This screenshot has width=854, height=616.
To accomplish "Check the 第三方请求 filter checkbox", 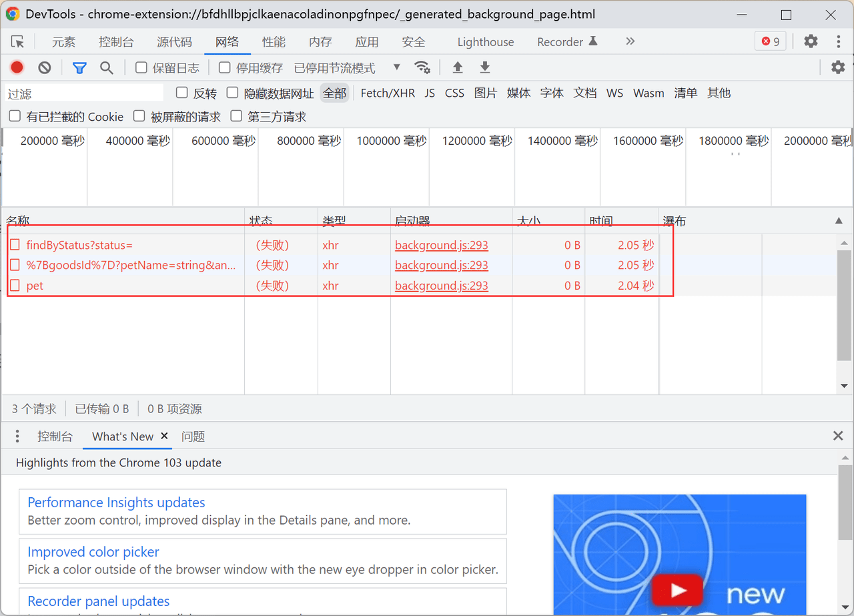I will 237,116.
